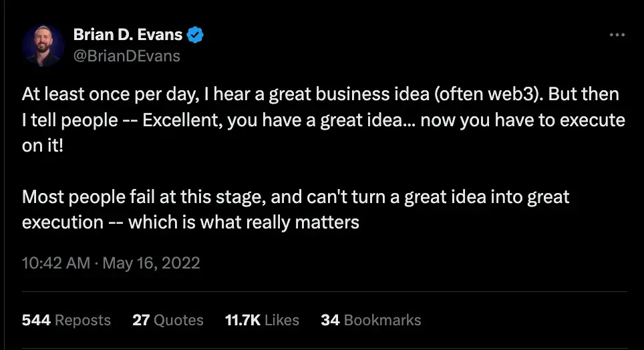This screenshot has height=350, width=644.
Task: Click the '11.7K' number
Action: coord(243,320)
